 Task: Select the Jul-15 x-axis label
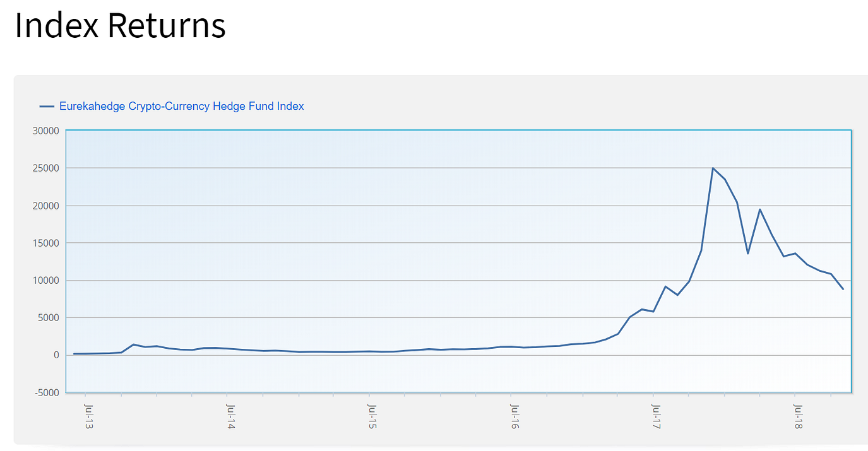pyautogui.click(x=372, y=418)
